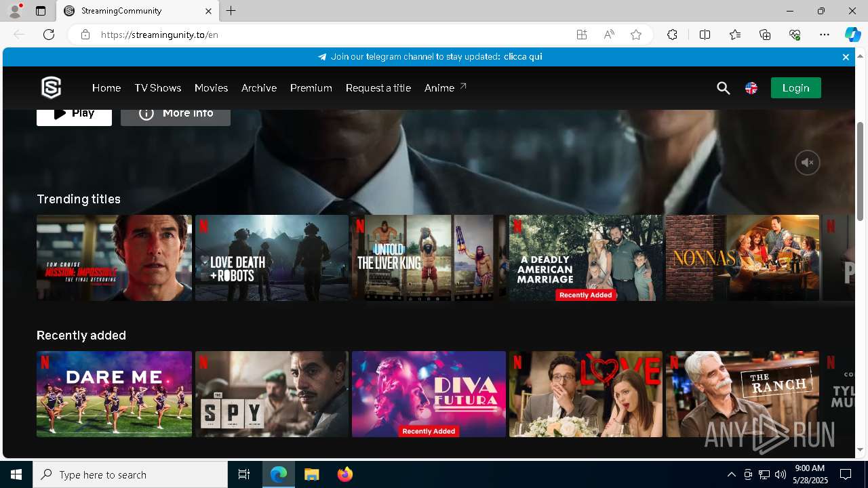This screenshot has width=868, height=488.
Task: Open The Spy thumbnail
Action: (x=271, y=394)
